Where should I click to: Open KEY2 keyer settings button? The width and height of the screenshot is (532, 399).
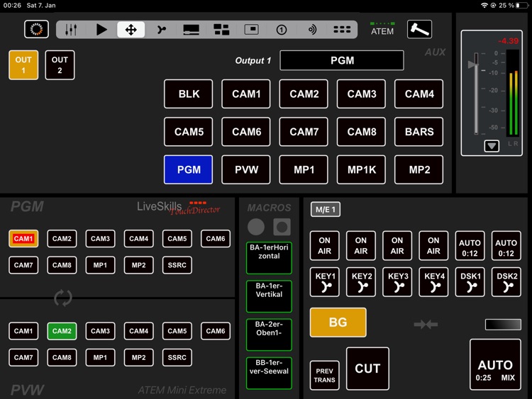pos(361,282)
